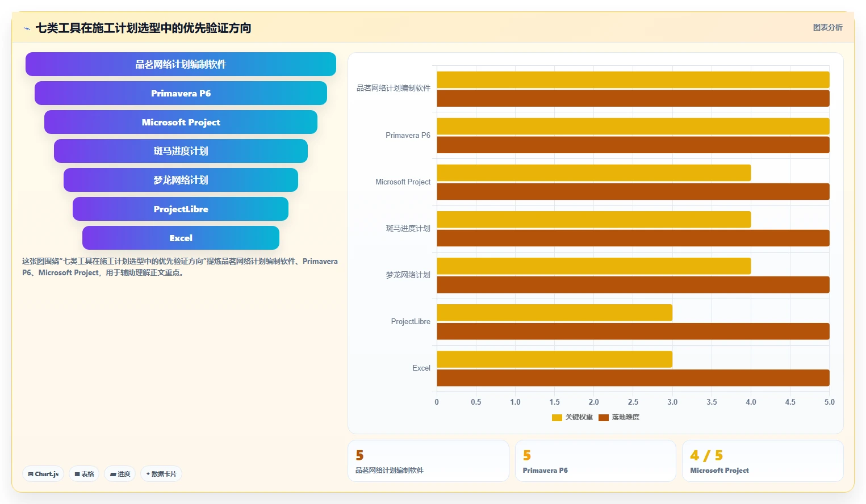866x504 pixels.
Task: Click the yellow 关键权重 bar for 品茗网络计划编制软件
Action: (633, 79)
